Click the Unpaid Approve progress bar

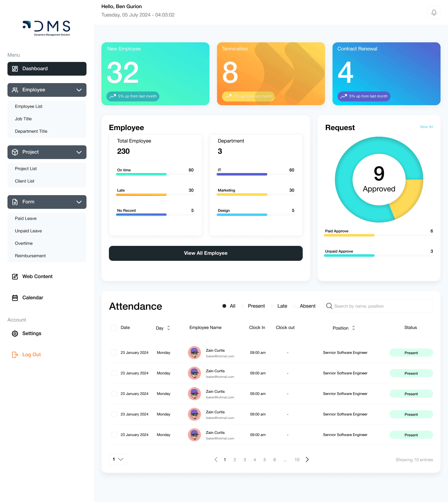(x=379, y=256)
